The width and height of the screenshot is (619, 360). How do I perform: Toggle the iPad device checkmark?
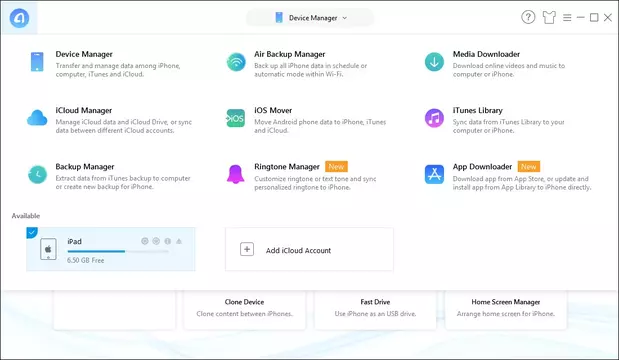pyautogui.click(x=32, y=232)
